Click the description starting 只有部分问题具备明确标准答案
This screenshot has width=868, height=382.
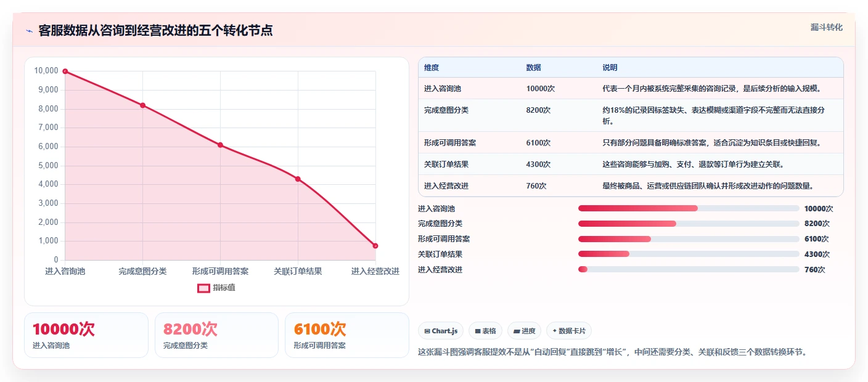click(712, 143)
